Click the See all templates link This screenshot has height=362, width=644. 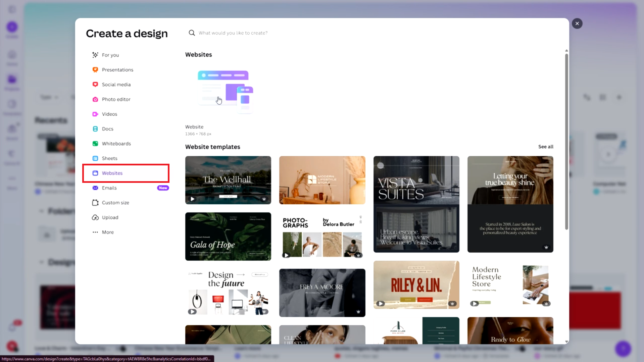pos(545,147)
